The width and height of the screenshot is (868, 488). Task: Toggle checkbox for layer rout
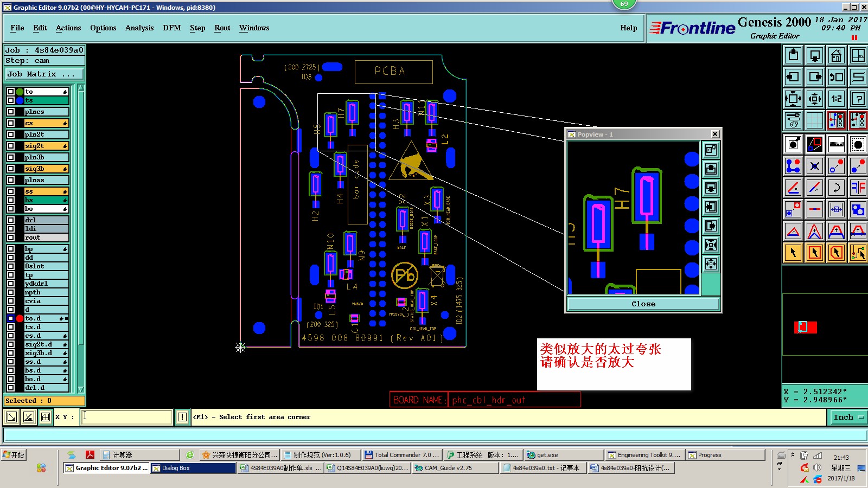click(x=10, y=237)
